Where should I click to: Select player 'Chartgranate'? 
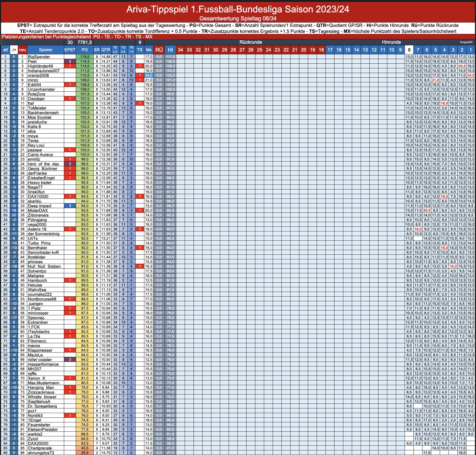[x=40, y=448]
